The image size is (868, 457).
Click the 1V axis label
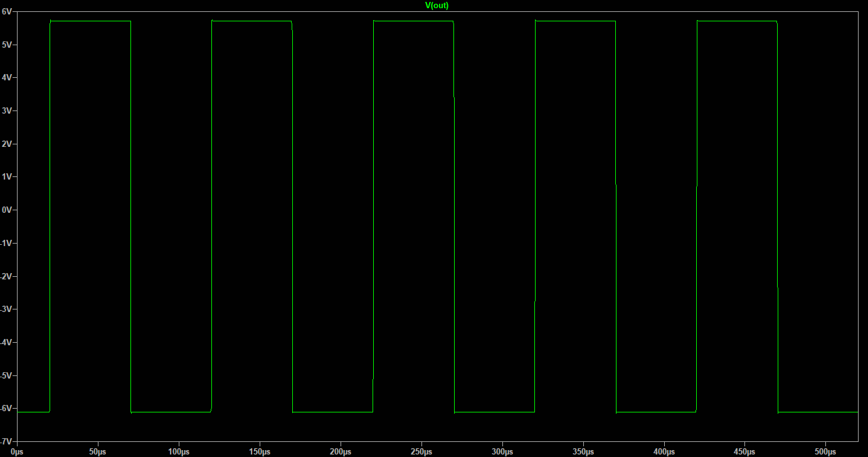click(7, 178)
